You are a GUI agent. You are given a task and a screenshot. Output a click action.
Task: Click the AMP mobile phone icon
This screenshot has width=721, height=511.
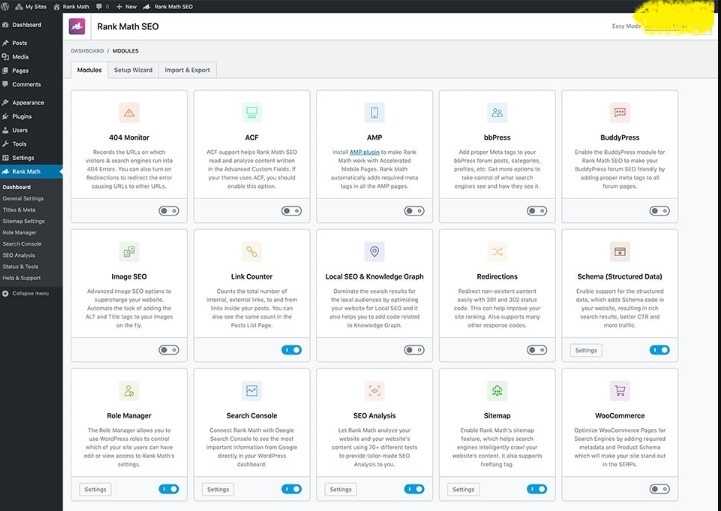coord(374,112)
